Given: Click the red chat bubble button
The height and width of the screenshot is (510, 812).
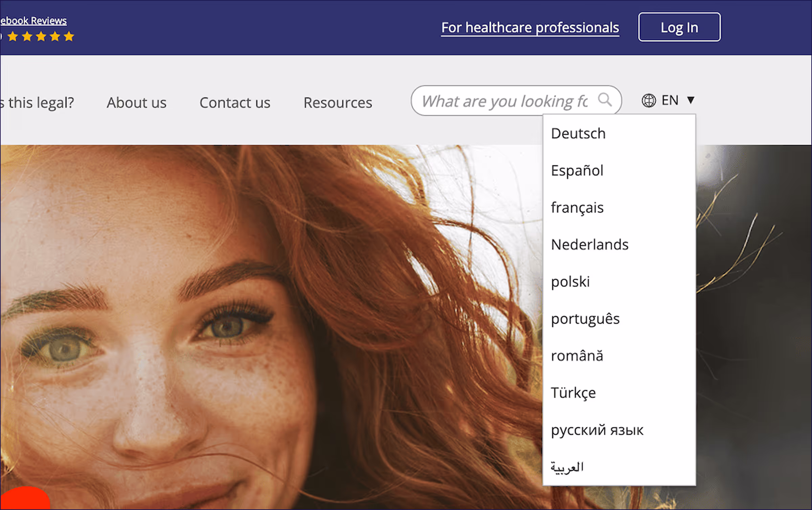Looking at the screenshot, I should tap(25, 498).
